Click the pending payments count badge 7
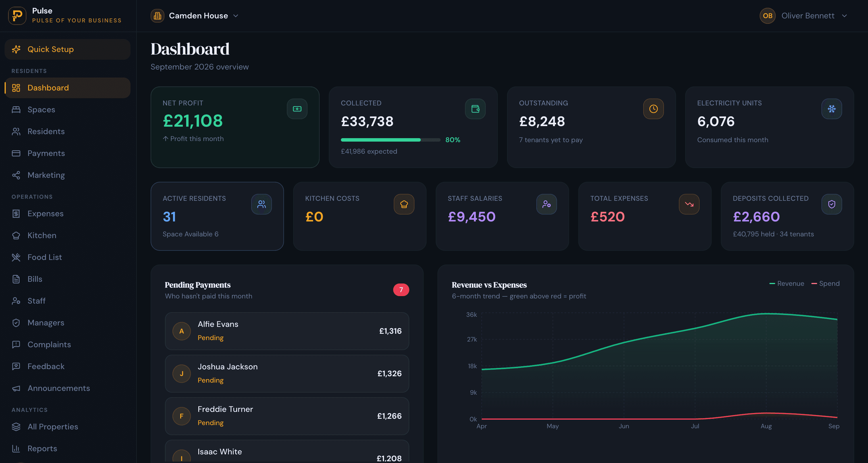868x463 pixels. click(x=401, y=290)
